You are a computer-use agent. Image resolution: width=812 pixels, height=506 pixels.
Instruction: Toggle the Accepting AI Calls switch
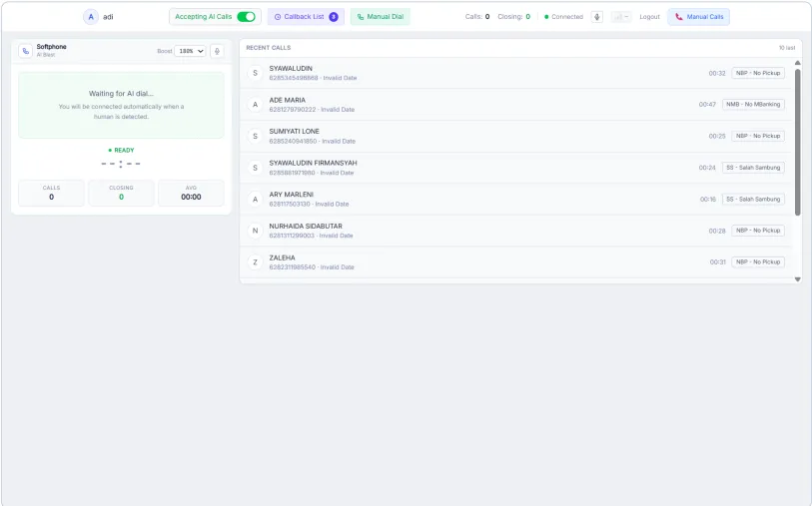pos(246,17)
